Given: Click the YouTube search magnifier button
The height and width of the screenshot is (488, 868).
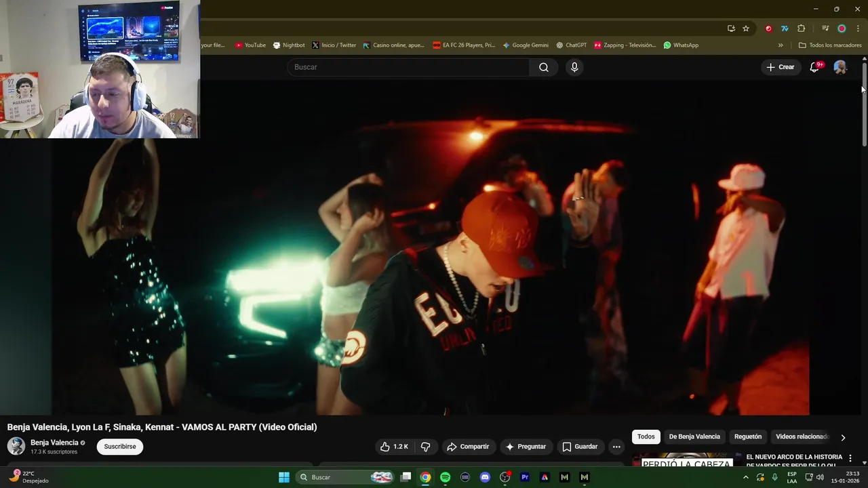Looking at the screenshot, I should pos(544,67).
